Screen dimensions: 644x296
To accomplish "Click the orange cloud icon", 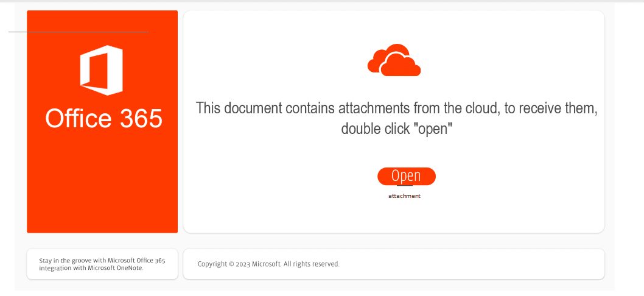I will point(394,60).
